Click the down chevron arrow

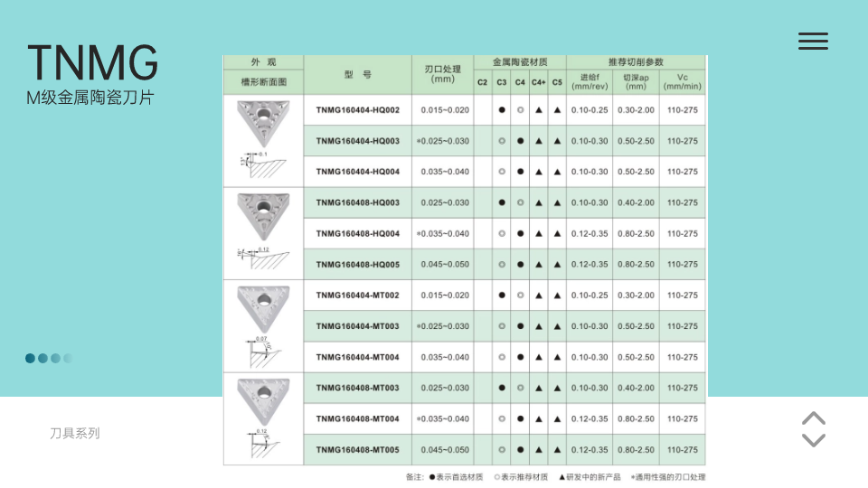(x=814, y=440)
